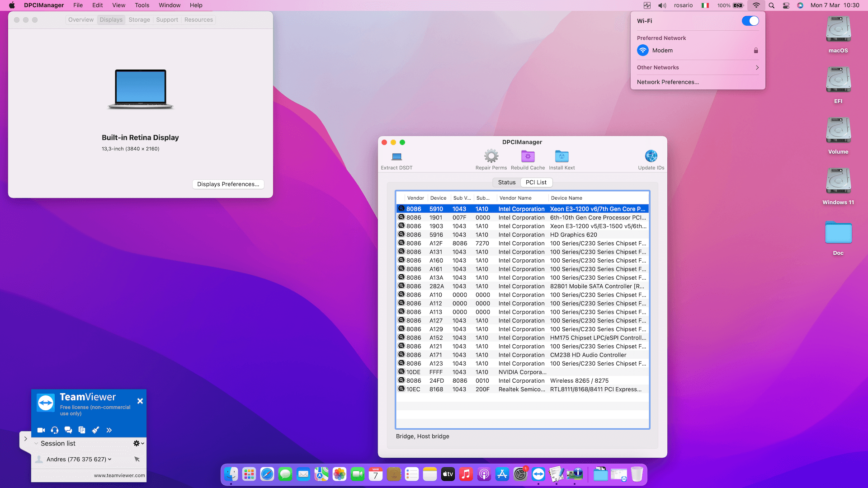Open TeamViewer chat bubbles icon

[x=68, y=430]
